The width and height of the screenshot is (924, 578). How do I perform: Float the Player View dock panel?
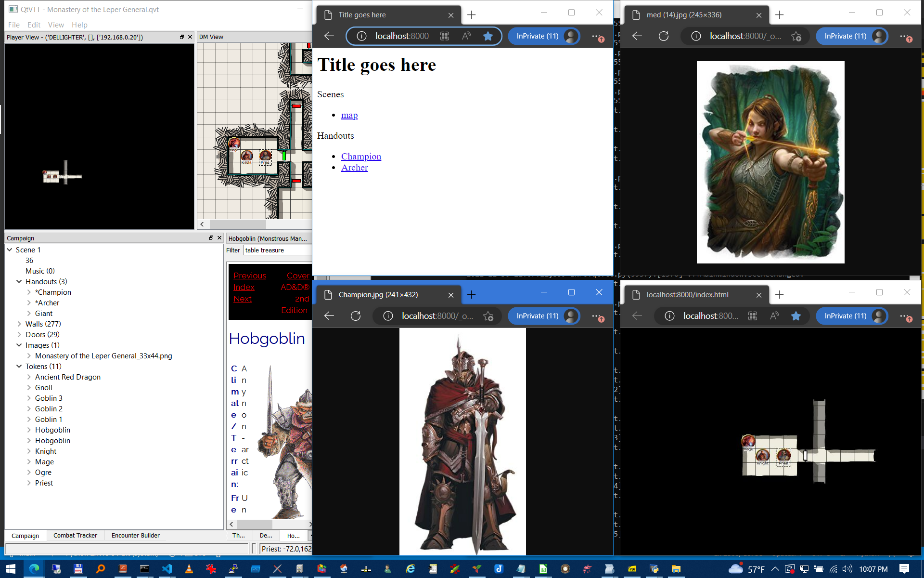[x=182, y=37]
